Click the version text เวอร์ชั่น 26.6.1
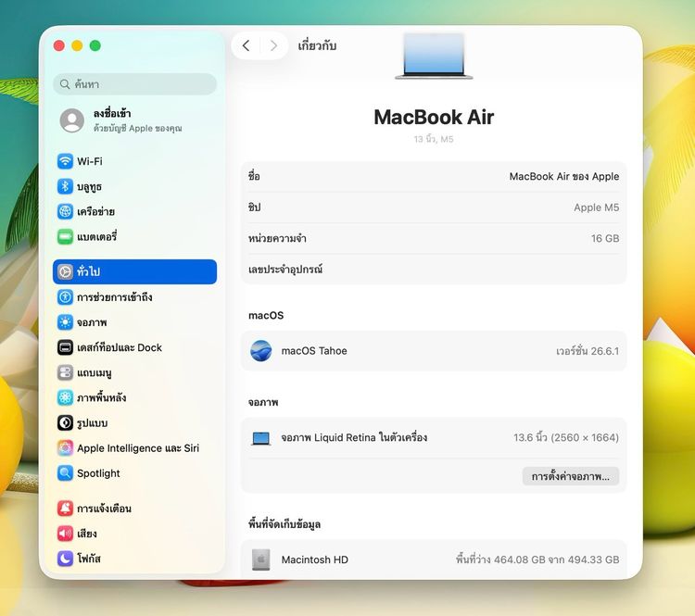695x616 pixels. tap(588, 351)
